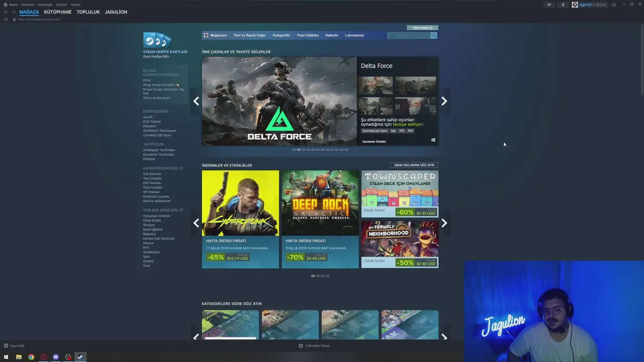Open File Explorer from the taskbar
644x362 pixels.
(19, 357)
